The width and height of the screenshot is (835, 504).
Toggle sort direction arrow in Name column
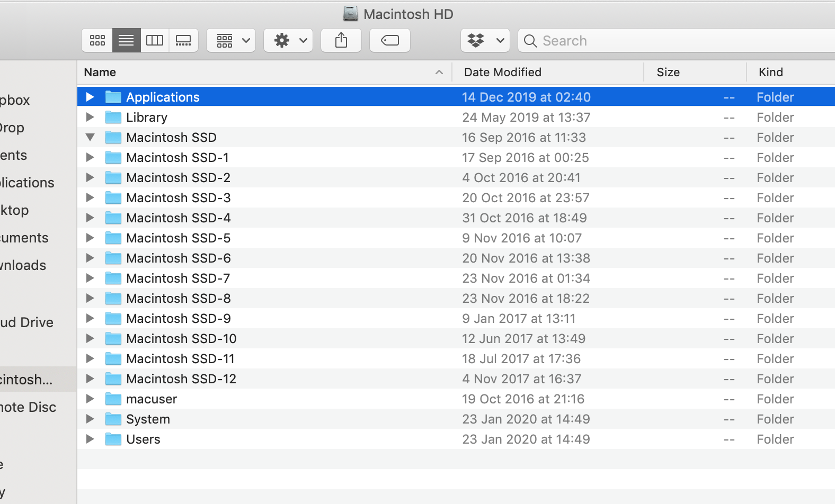(439, 72)
